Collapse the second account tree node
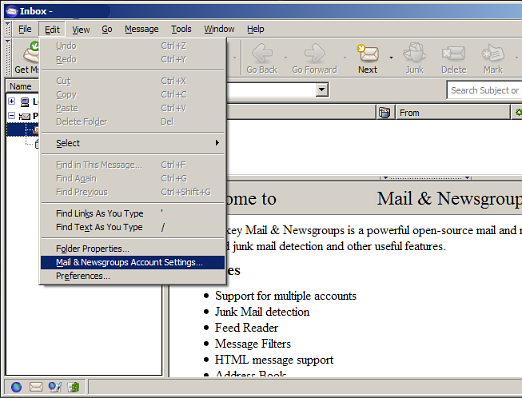The width and height of the screenshot is (522, 398). tap(12, 116)
